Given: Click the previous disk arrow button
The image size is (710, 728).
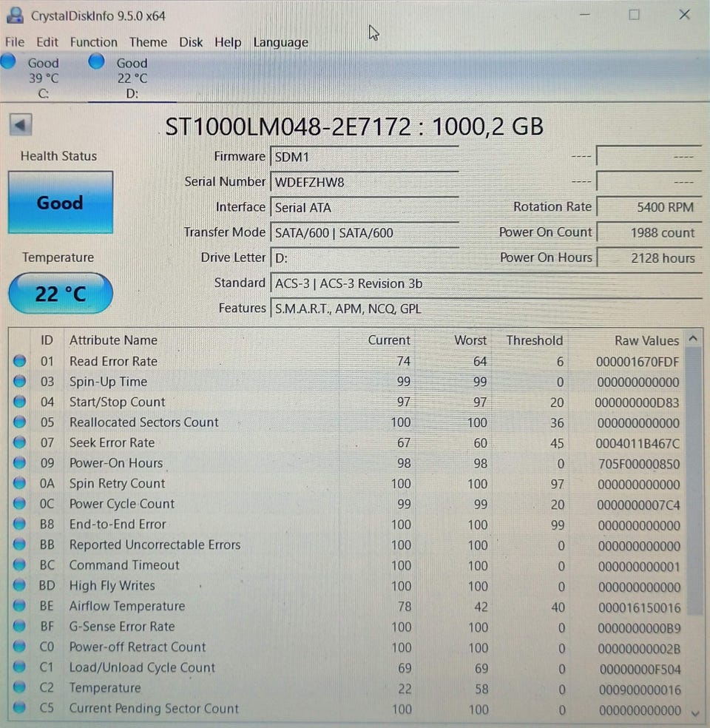Looking at the screenshot, I should coord(21,124).
